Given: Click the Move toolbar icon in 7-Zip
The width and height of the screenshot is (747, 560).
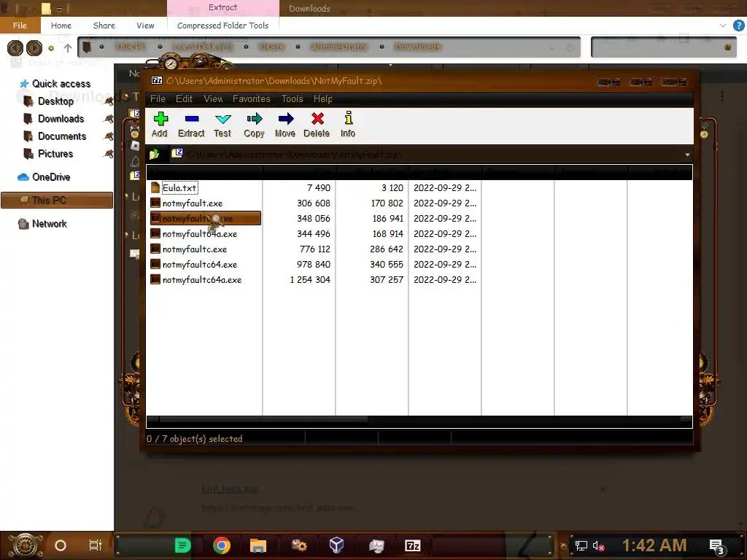Looking at the screenshot, I should tap(285, 125).
